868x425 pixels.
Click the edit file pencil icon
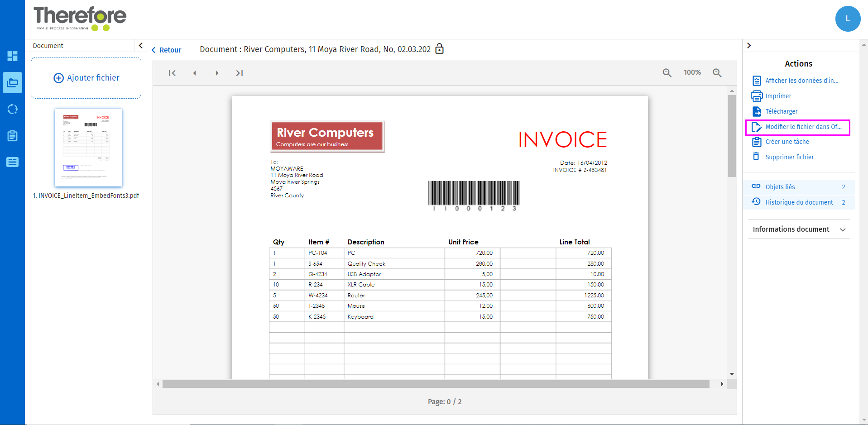click(757, 127)
